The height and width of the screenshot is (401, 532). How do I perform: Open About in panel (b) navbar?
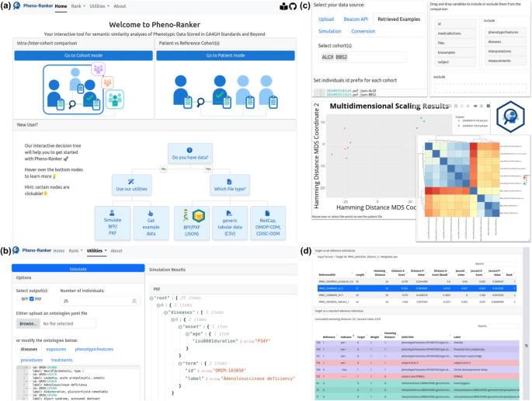click(x=116, y=250)
